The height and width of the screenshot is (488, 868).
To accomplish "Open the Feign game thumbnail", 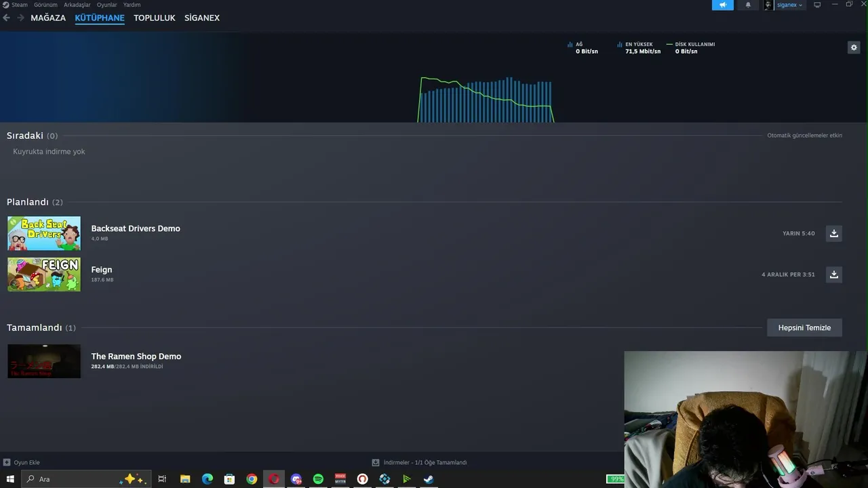I will (44, 274).
